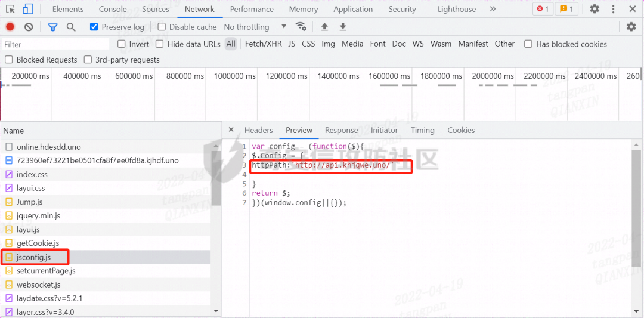Image resolution: width=644 pixels, height=318 pixels.
Task: Select the inspect element cursor tool
Action: [x=11, y=9]
